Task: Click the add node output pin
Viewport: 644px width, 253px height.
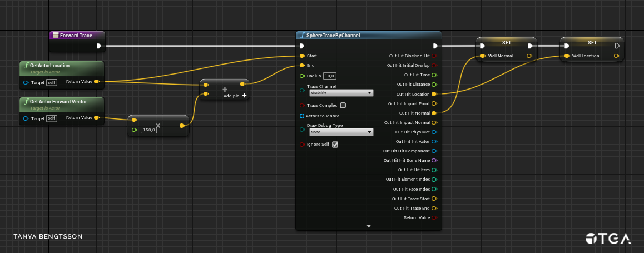Action: tap(242, 84)
